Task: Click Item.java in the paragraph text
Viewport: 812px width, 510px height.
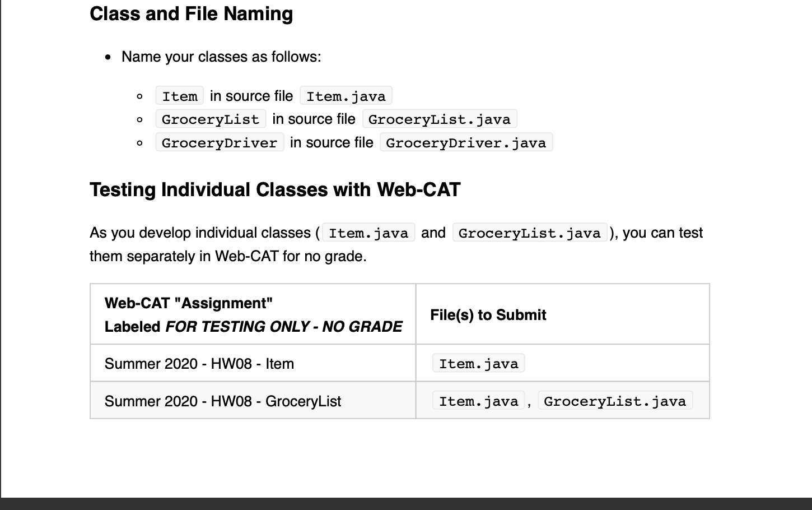Action: 368,233
